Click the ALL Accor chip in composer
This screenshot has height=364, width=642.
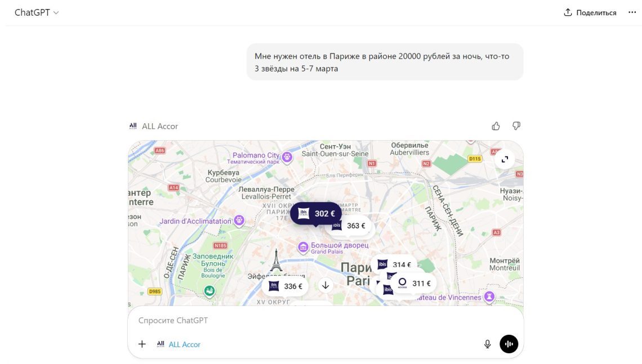point(179,344)
